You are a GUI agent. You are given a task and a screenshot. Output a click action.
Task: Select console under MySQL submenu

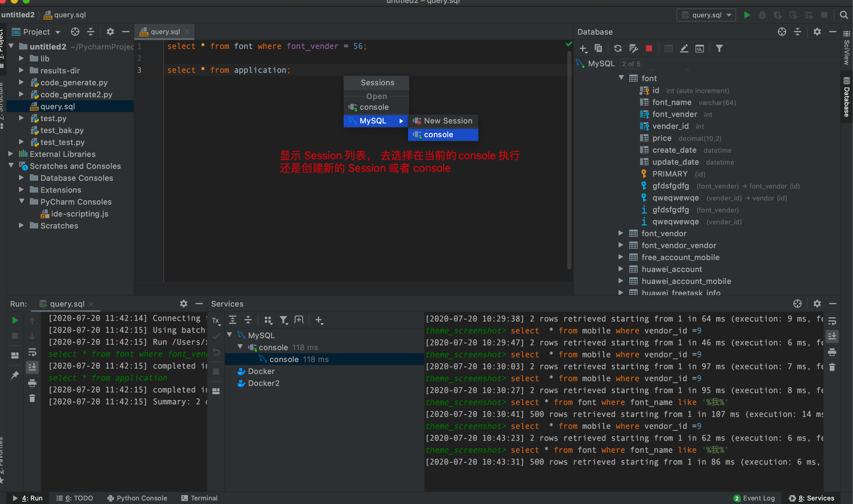(x=443, y=134)
